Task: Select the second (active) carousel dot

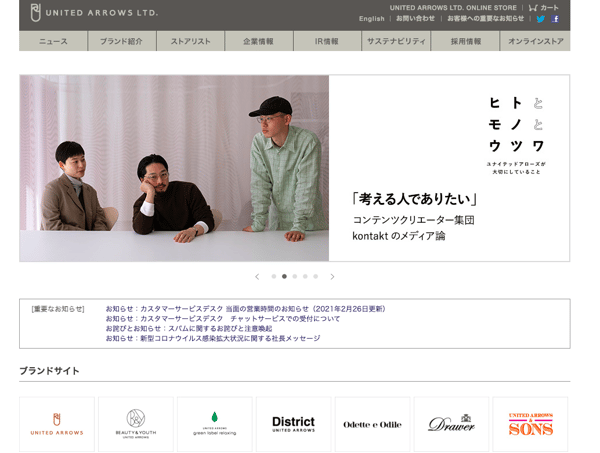Action: (284, 276)
